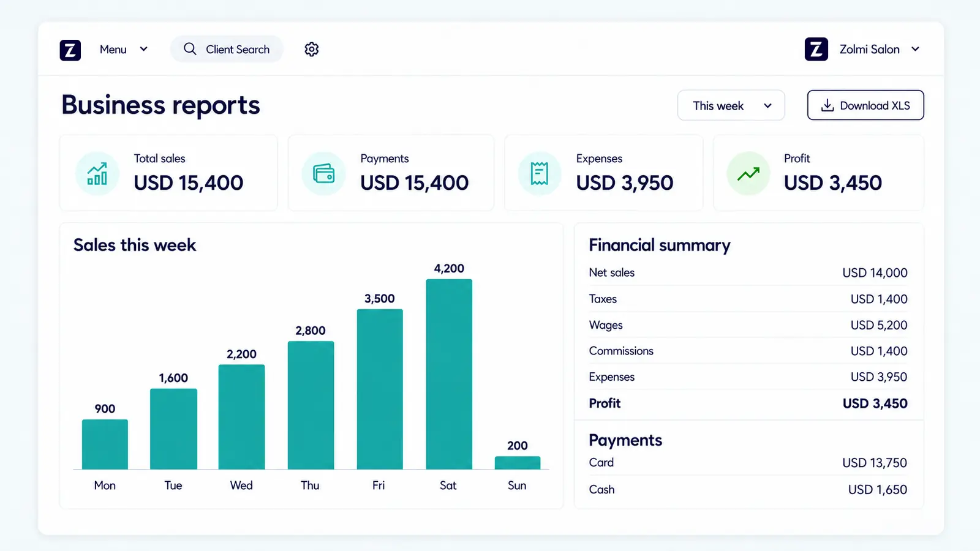This screenshot has height=551, width=980.
Task: Click the Wages USD 5,200 amount
Action: pos(879,325)
